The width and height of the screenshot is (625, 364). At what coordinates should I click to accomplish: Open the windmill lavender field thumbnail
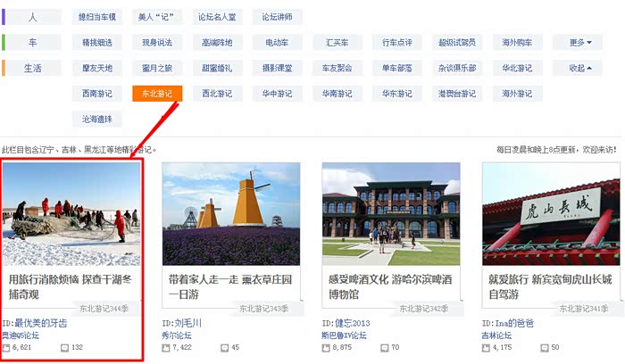(231, 214)
